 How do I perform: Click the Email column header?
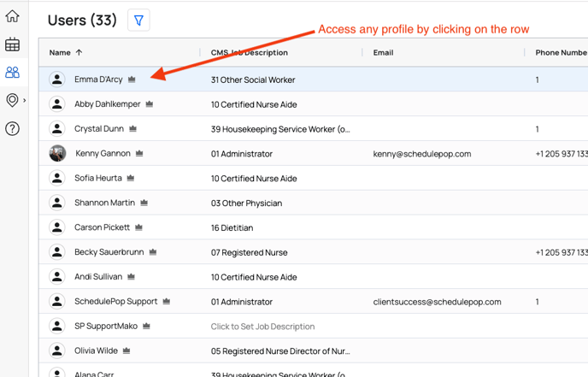[x=383, y=52]
